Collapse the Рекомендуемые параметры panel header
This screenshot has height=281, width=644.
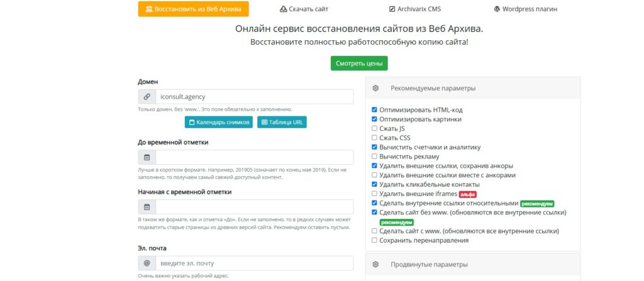pyautogui.click(x=473, y=89)
